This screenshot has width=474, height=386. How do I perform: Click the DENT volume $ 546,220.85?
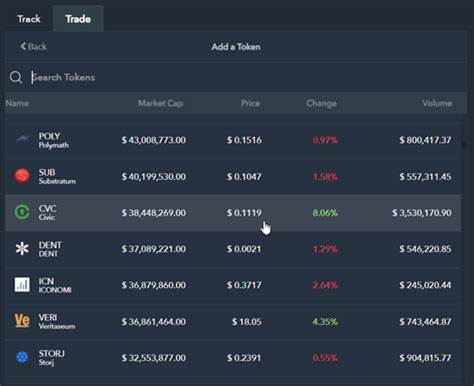(426, 249)
